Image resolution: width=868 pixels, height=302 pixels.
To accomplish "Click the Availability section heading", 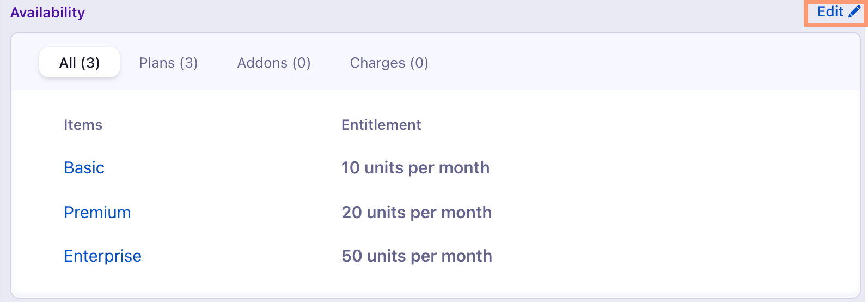I will click(x=48, y=13).
